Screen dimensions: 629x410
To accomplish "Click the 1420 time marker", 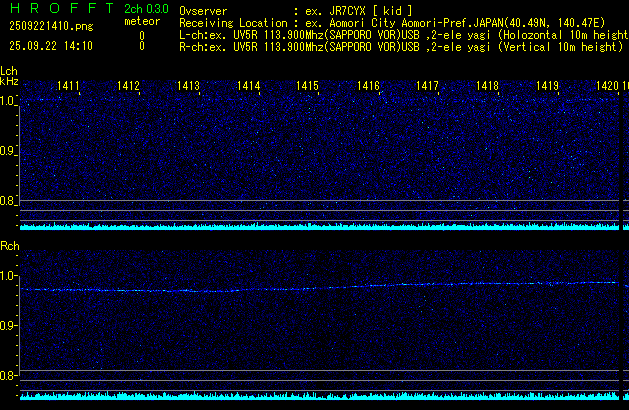I will coord(606,87).
